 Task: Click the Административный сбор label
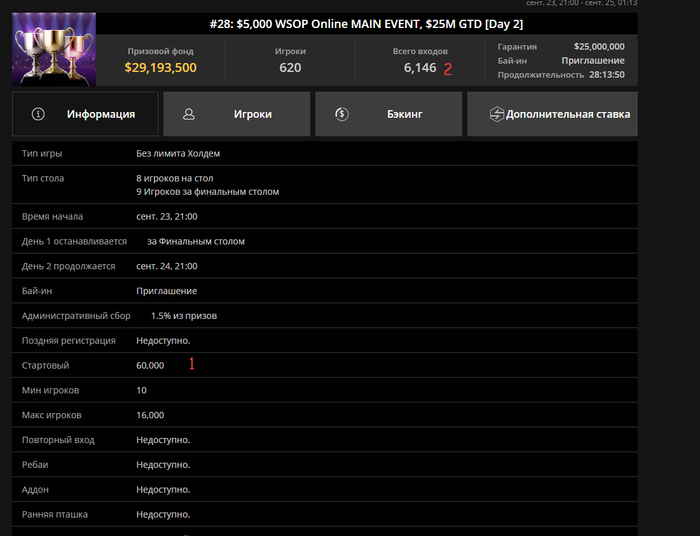tap(76, 316)
